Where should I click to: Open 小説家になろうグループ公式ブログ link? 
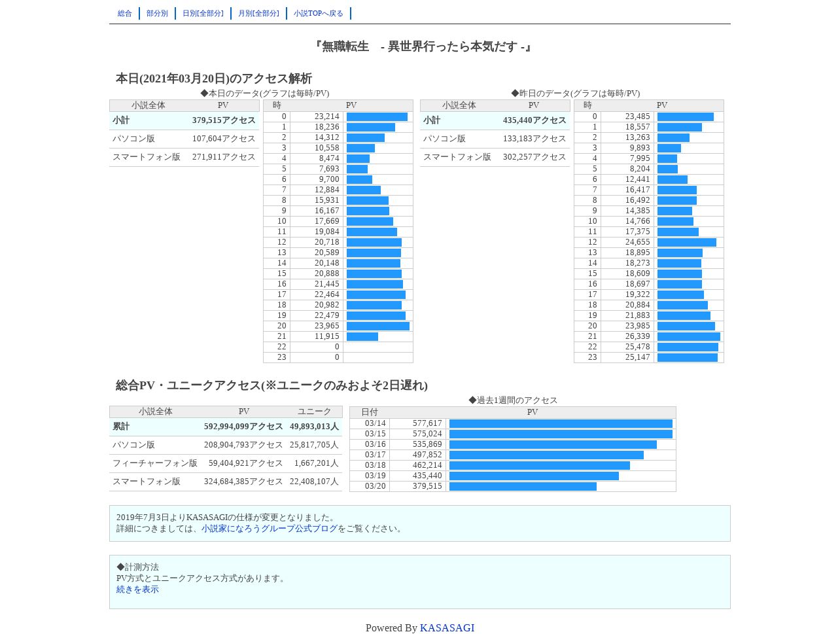tap(270, 529)
